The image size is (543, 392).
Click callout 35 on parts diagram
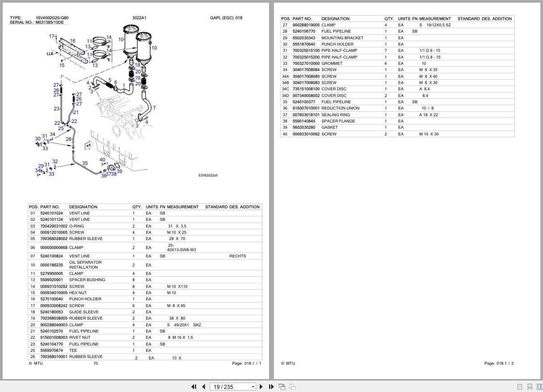(x=85, y=163)
